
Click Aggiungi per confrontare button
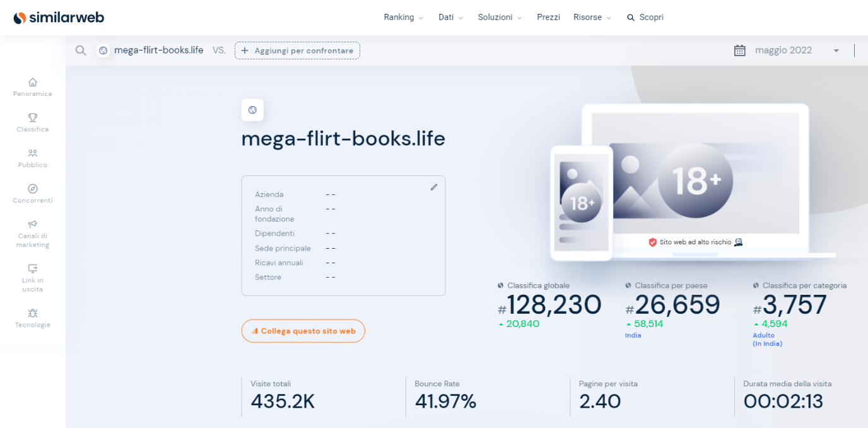(297, 51)
